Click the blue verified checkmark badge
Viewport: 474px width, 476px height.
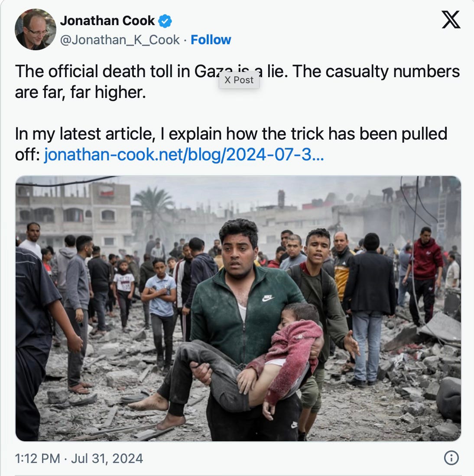(x=165, y=21)
